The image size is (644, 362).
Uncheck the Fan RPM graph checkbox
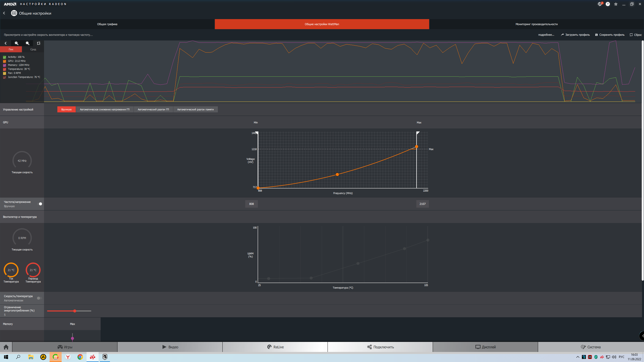pos(5,73)
